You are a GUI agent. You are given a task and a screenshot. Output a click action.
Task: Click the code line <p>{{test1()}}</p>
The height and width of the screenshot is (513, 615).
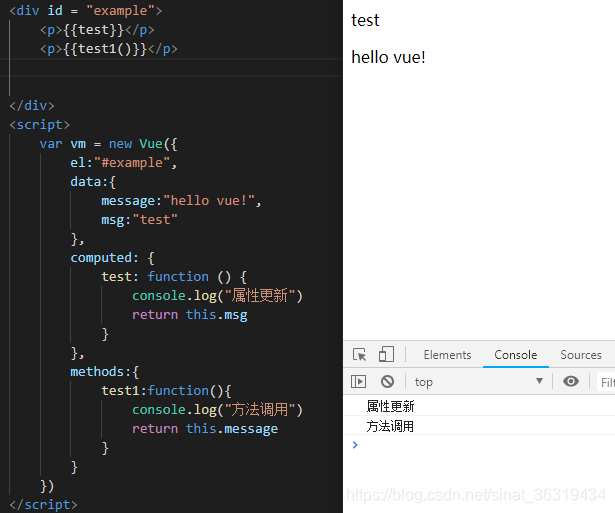click(109, 49)
